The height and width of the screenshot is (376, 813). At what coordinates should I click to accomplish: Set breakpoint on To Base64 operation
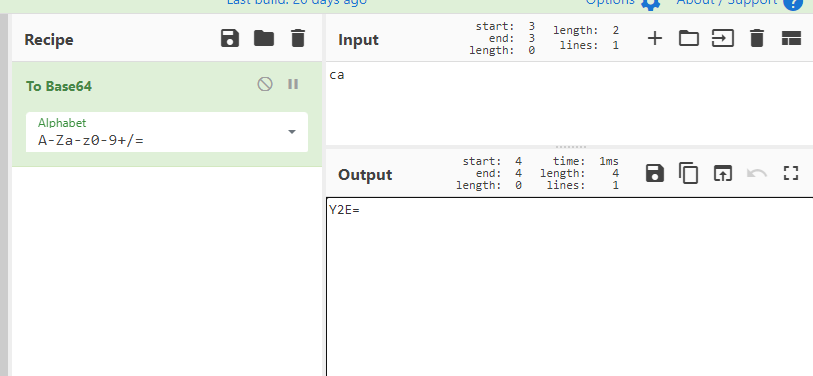[x=293, y=84]
